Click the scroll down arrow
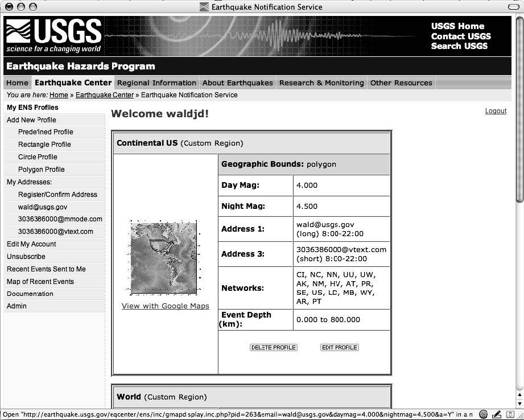Screen dimensions: 524x420 point(519,405)
